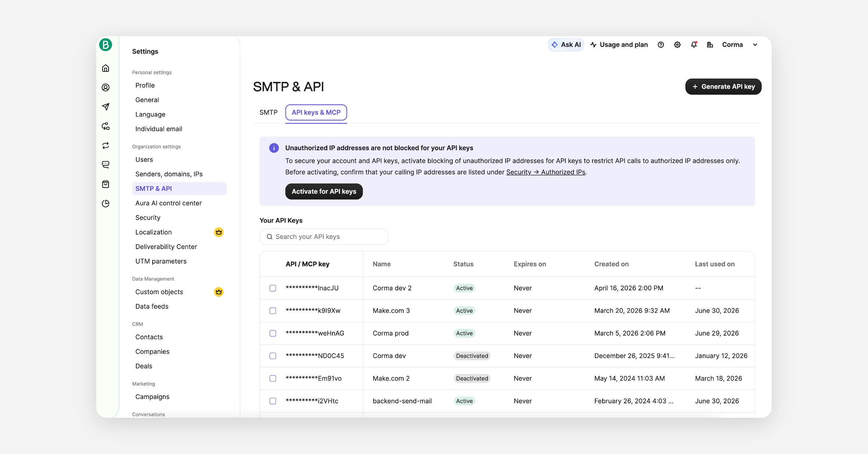Check the box for key ending i2VHtc

click(x=273, y=401)
